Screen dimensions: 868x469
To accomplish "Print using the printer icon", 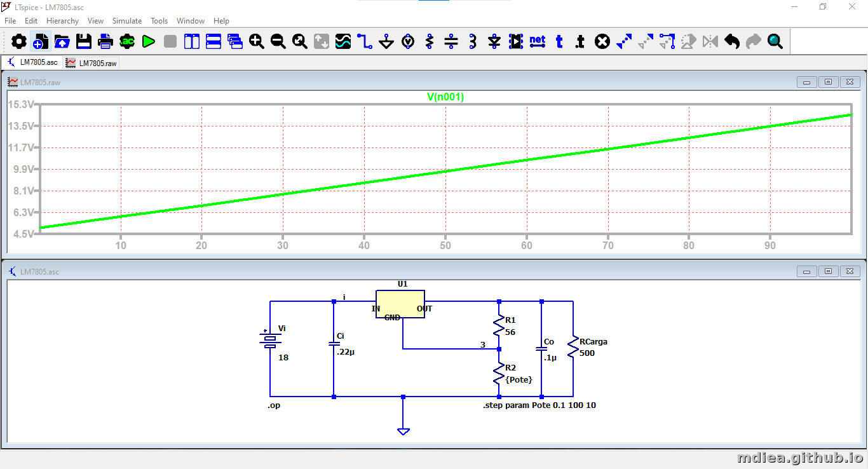I will 105,42.
